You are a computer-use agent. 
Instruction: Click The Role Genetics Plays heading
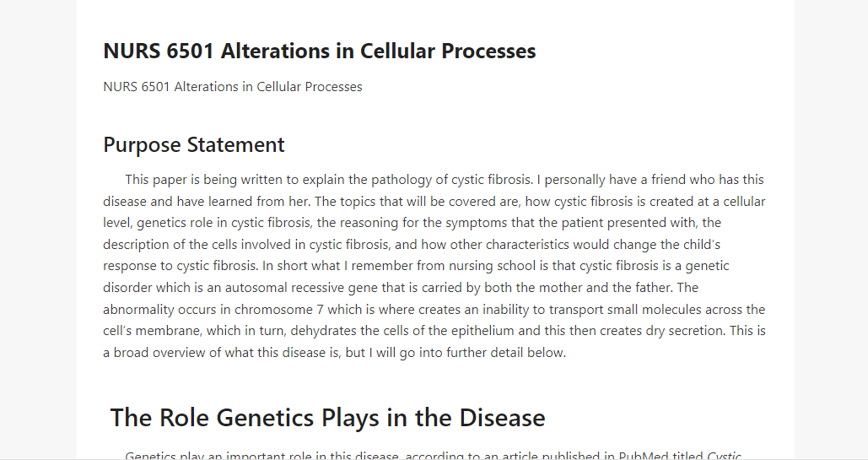(327, 418)
